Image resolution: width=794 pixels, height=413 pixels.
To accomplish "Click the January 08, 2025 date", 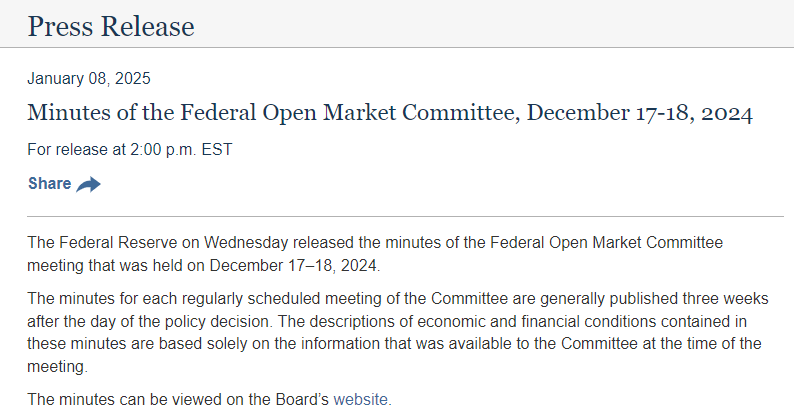I will [89, 79].
